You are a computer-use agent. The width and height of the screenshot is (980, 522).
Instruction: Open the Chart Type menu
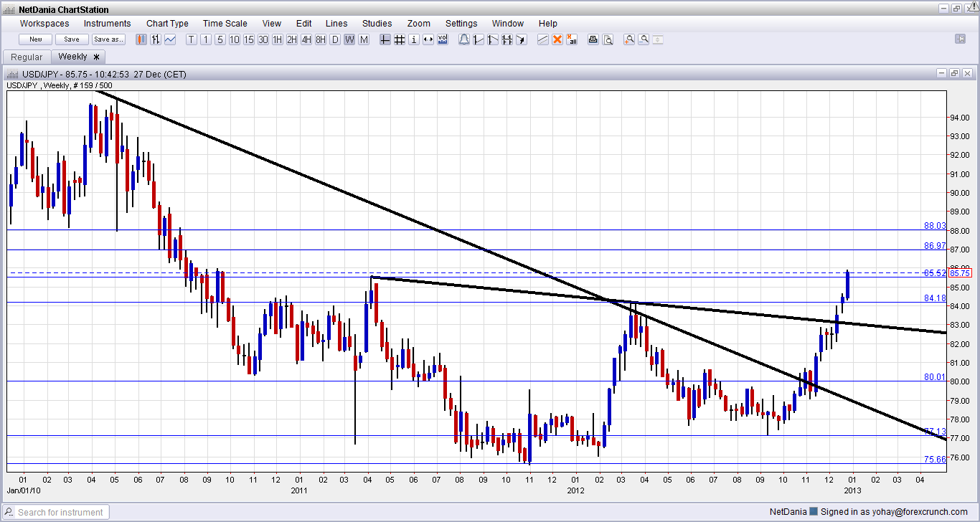pos(167,24)
